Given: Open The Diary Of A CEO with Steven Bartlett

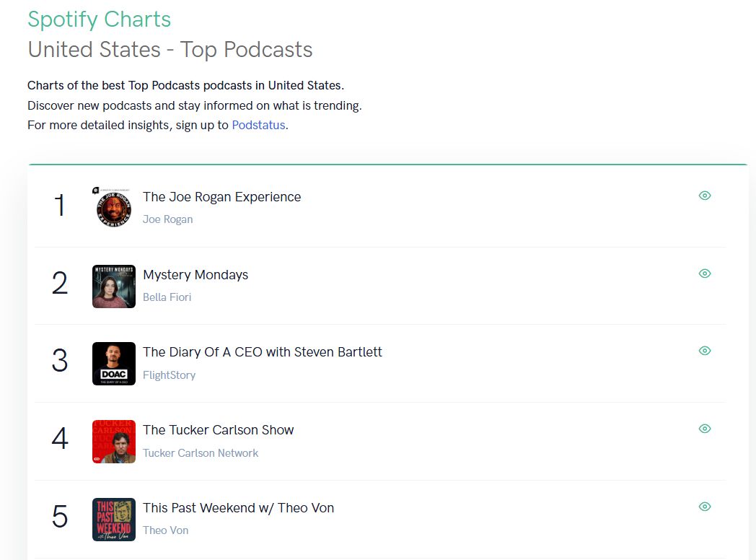Looking at the screenshot, I should coord(263,352).
